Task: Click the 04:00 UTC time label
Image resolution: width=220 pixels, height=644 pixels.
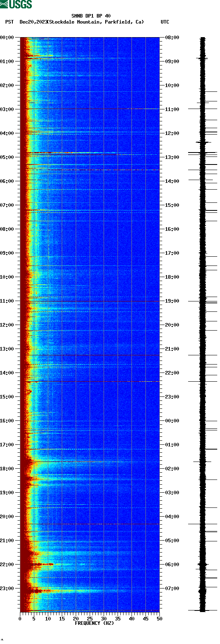Action: (x=172, y=517)
